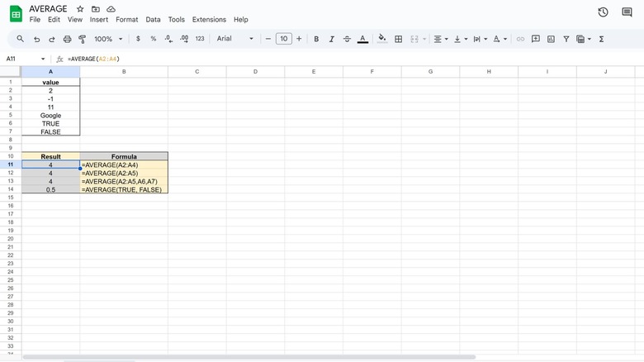The image size is (644, 362).
Task: Open text rotation dropdown
Action: pyautogui.click(x=500, y=39)
